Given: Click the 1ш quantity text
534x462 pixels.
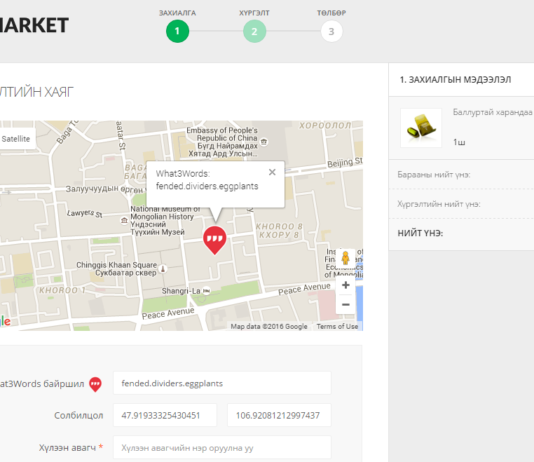Looking at the screenshot, I should pos(459,142).
